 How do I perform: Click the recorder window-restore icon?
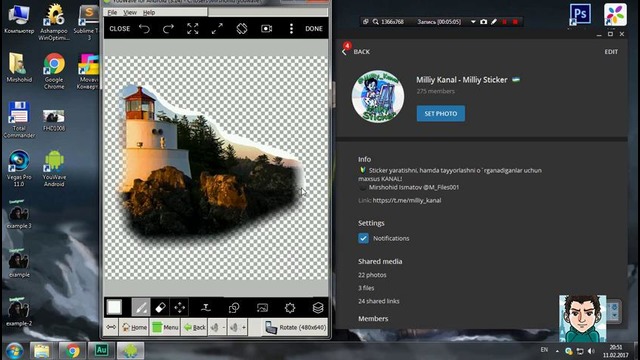pyautogui.click(x=366, y=22)
